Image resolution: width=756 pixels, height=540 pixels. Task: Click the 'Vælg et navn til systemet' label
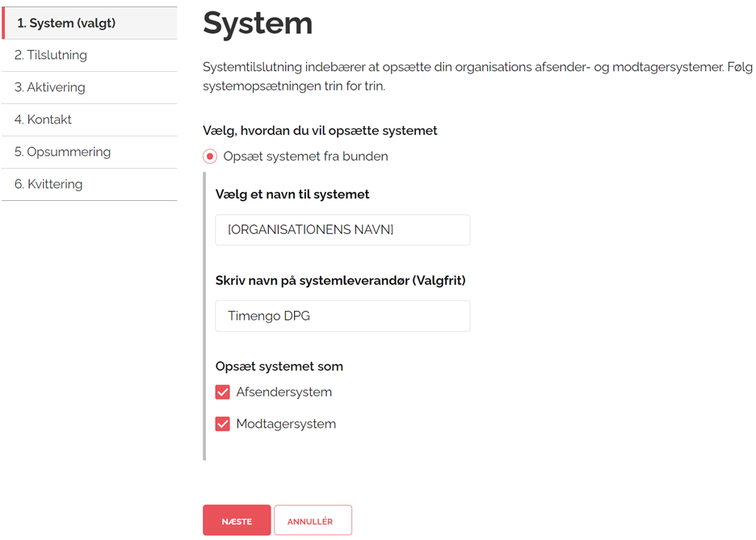coord(292,195)
